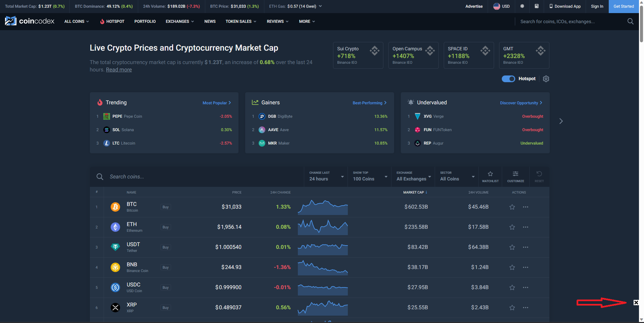The width and height of the screenshot is (644, 323).
Task: Open the Sector All Coins dropdown
Action: pos(456,177)
